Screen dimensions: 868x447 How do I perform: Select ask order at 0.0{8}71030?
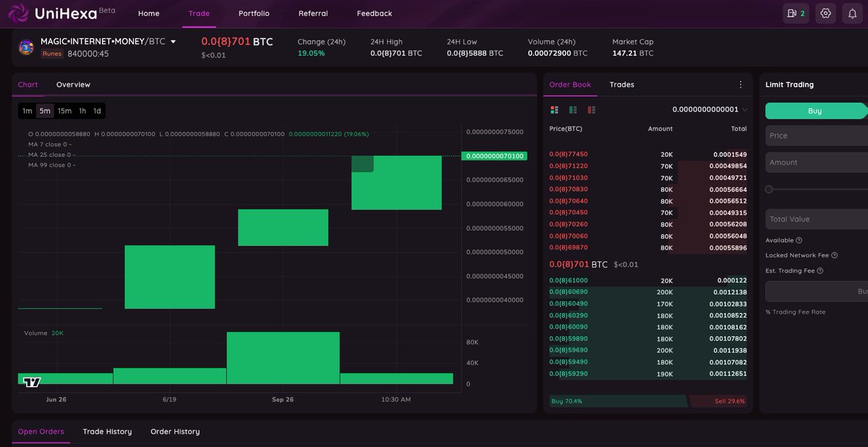tap(648, 178)
